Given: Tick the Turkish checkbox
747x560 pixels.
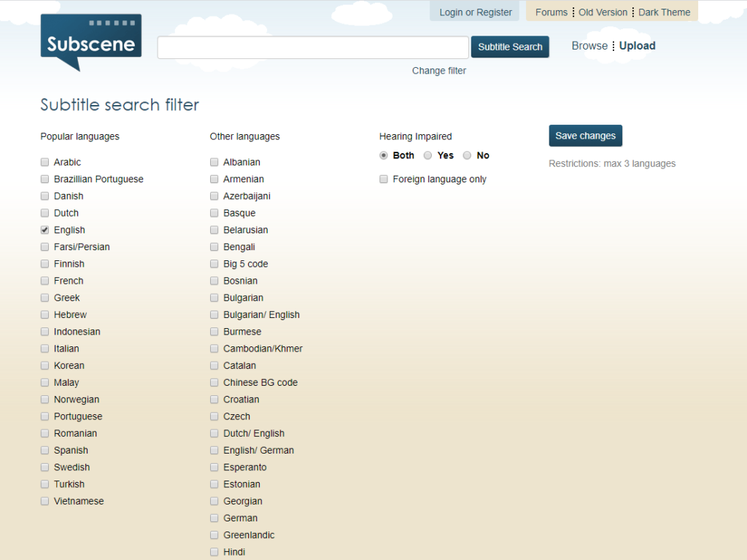Looking at the screenshot, I should click(44, 484).
